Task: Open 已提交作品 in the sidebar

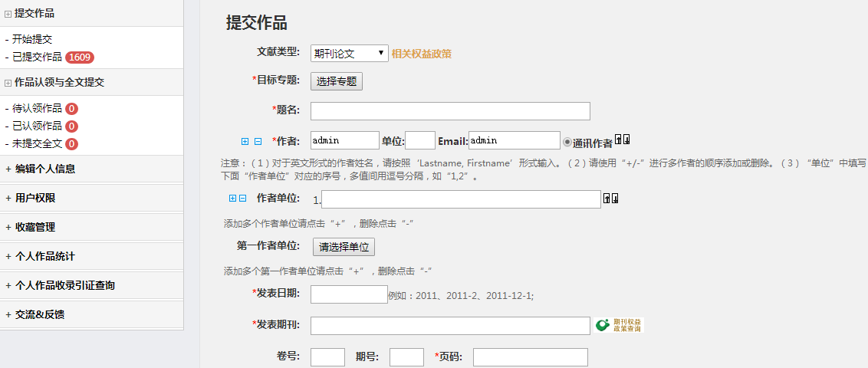Action: pos(37,57)
